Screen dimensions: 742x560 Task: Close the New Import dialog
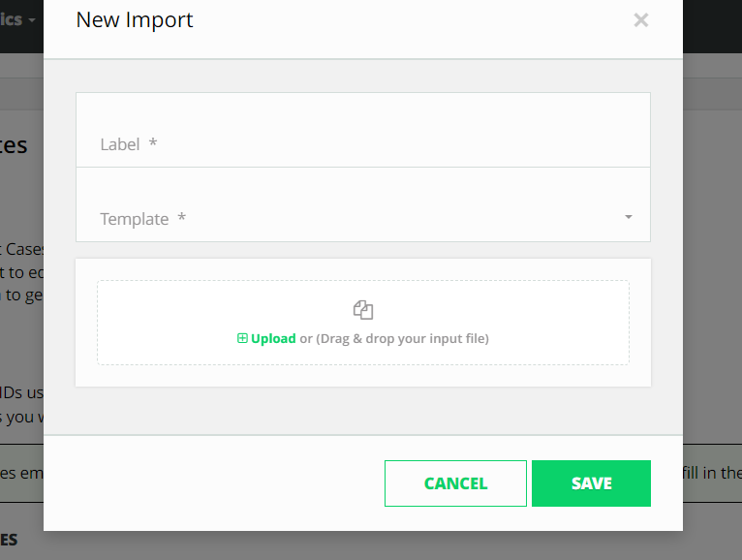click(x=640, y=20)
